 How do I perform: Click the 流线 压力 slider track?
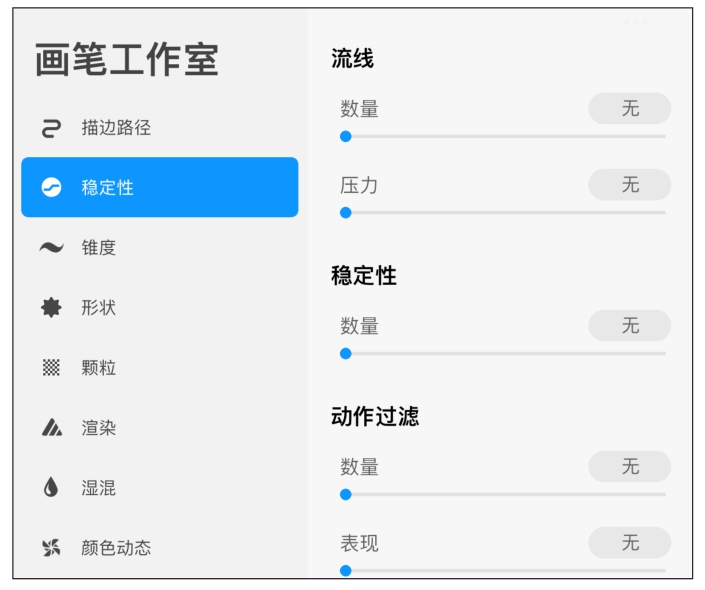point(503,213)
